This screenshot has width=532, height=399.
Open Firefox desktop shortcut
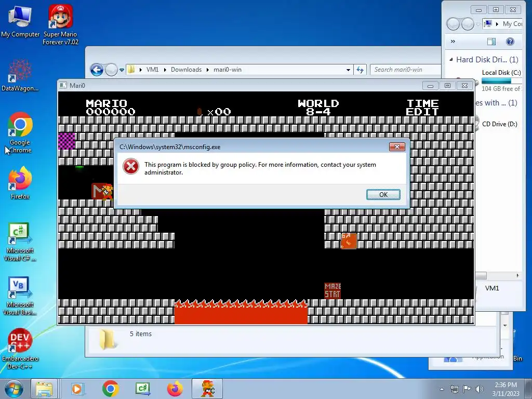tap(20, 182)
